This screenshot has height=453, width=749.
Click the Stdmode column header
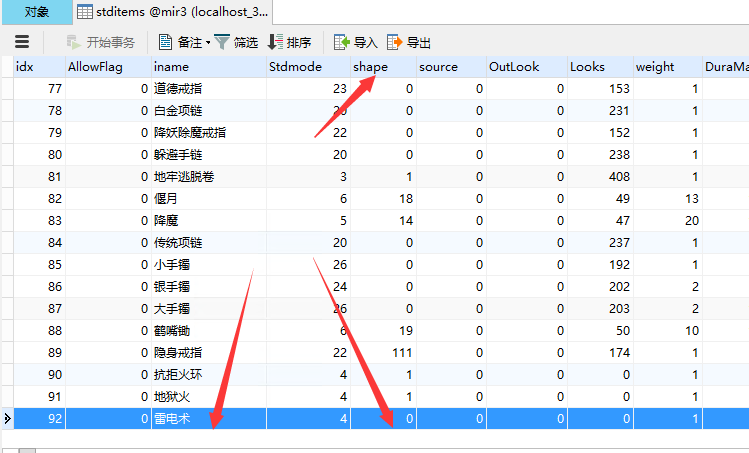(306, 67)
